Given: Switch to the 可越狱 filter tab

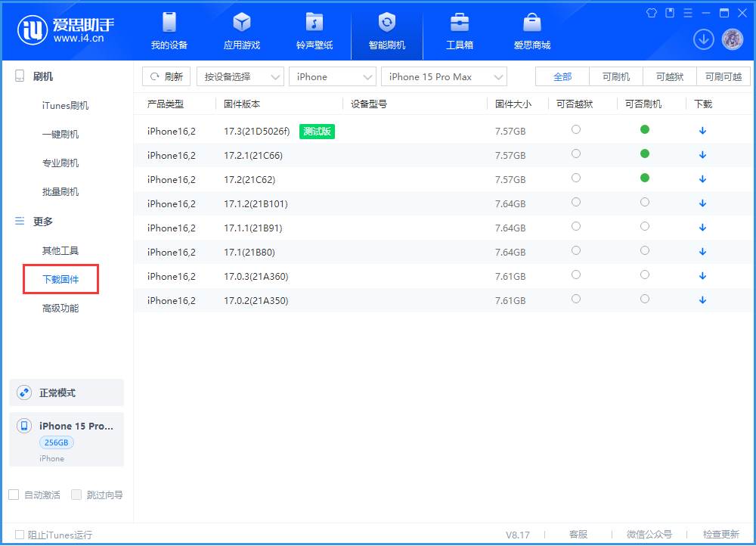Looking at the screenshot, I should point(668,76).
